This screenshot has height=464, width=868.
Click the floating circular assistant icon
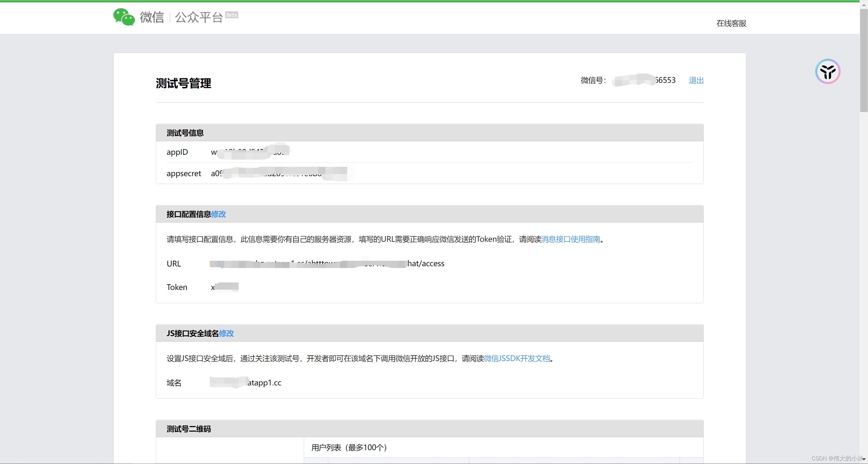pyautogui.click(x=827, y=71)
